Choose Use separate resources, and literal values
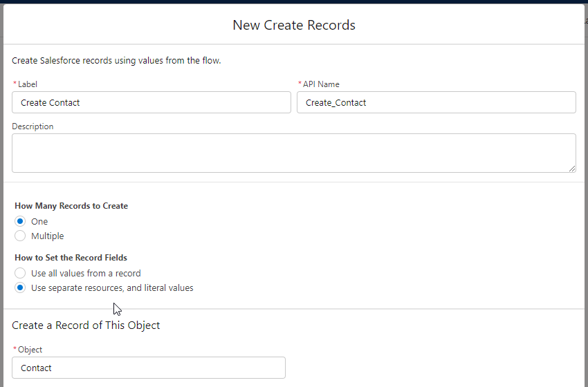 click(x=20, y=287)
